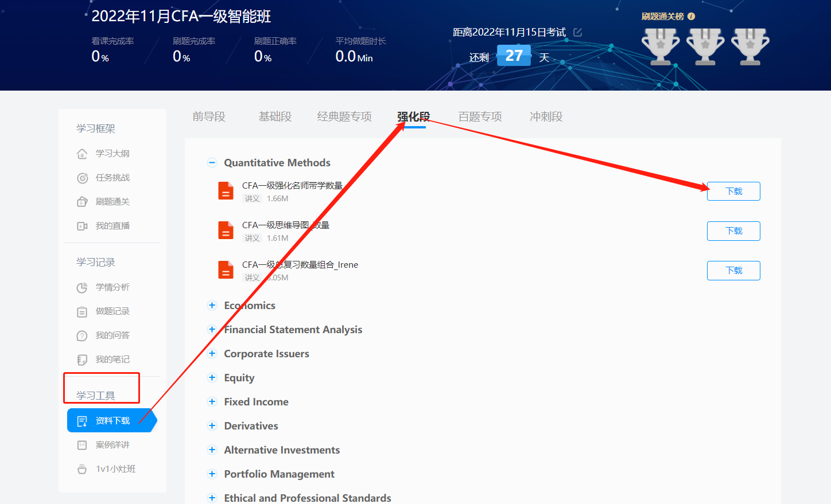831x504 pixels.
Task: Click the middle trophy icon
Action: coord(705,46)
